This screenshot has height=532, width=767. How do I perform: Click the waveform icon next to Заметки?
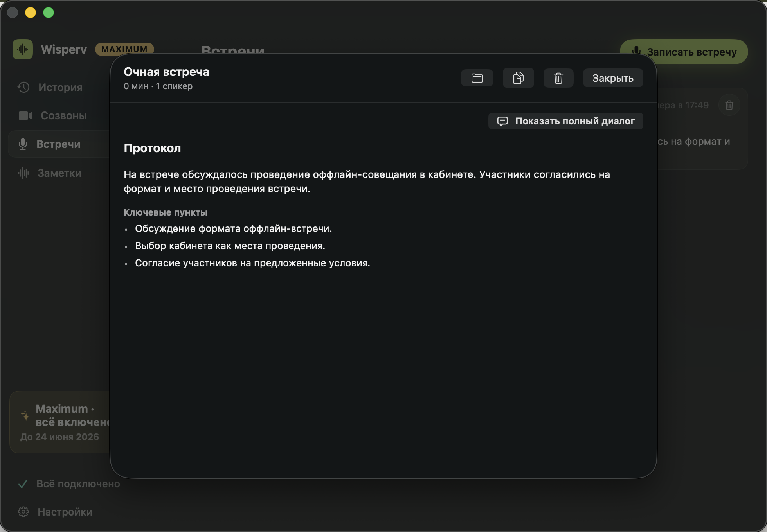coord(23,173)
